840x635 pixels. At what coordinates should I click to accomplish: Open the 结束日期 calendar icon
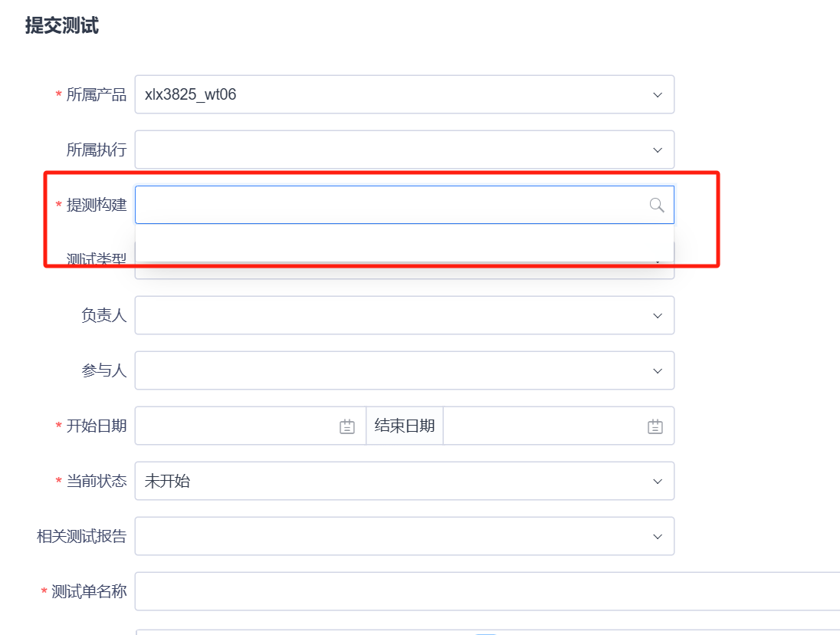coord(655,426)
